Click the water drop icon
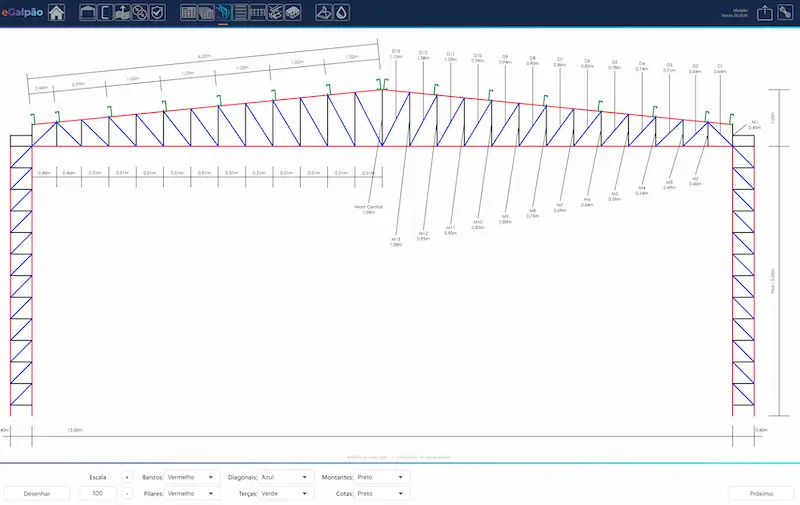 point(343,13)
